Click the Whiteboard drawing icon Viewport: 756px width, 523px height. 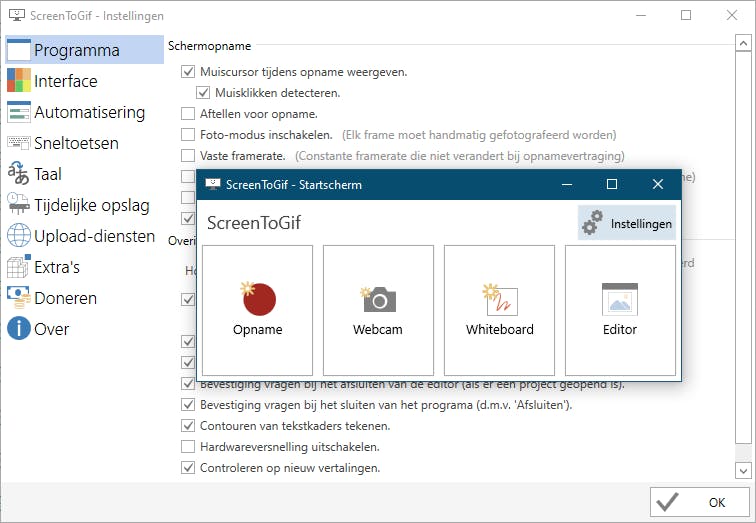click(x=500, y=299)
